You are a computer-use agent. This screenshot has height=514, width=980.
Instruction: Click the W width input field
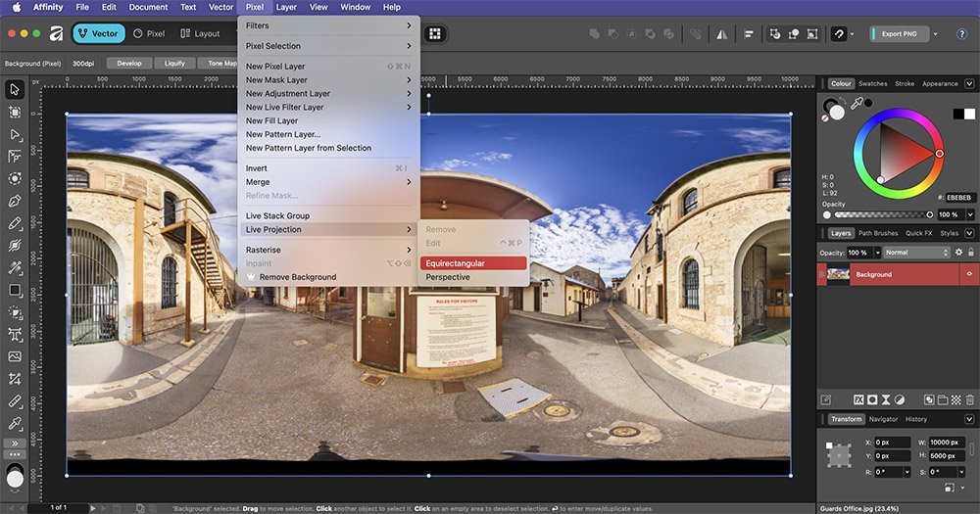[x=948, y=443]
